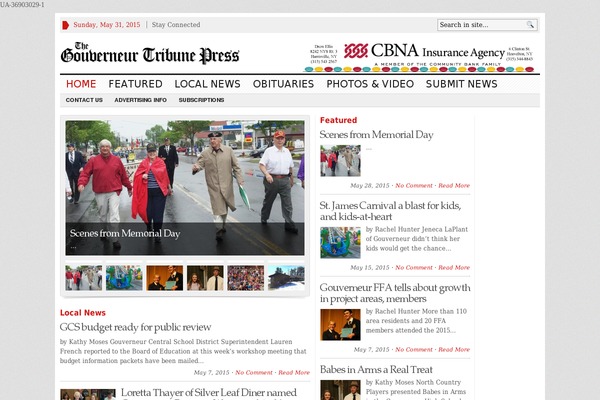Click the date Sunday, May 31, 2015
Image resolution: width=600 pixels, height=400 pixels.
pyautogui.click(x=107, y=25)
